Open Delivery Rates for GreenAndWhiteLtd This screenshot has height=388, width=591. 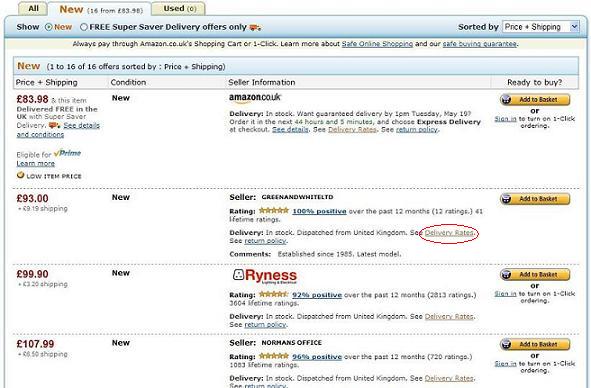[449, 233]
